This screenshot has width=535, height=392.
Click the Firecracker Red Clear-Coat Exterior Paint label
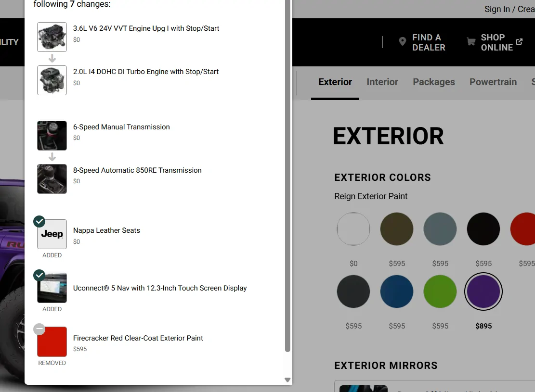(138, 338)
